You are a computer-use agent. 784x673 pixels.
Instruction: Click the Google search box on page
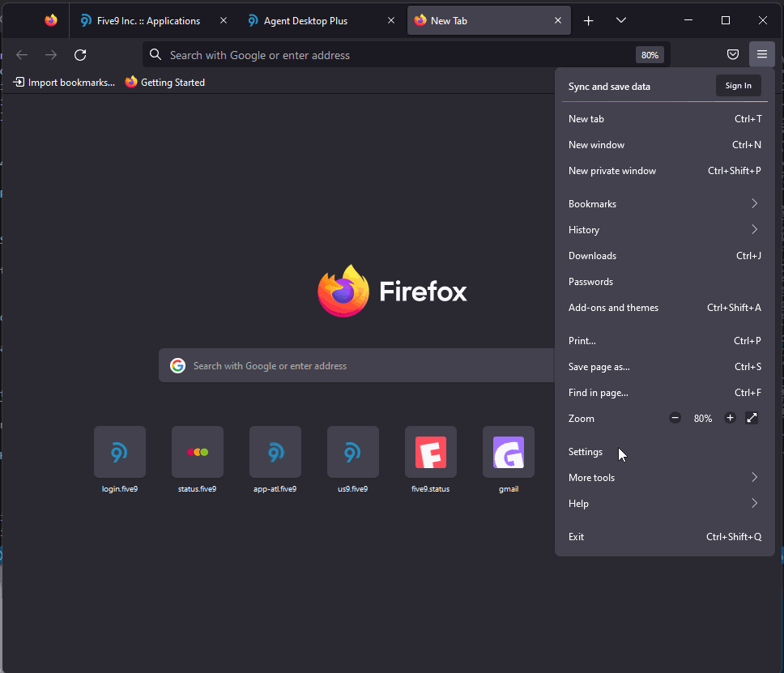tap(356, 365)
